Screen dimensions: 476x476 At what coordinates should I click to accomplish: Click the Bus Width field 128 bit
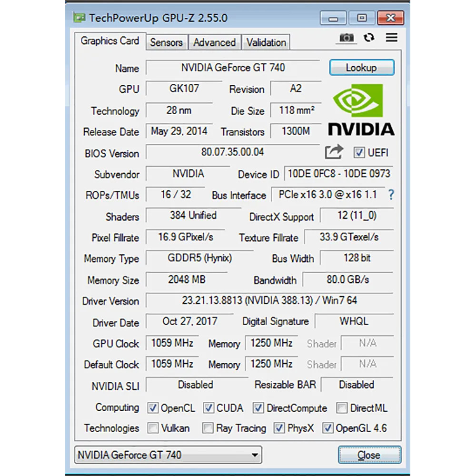357,258
